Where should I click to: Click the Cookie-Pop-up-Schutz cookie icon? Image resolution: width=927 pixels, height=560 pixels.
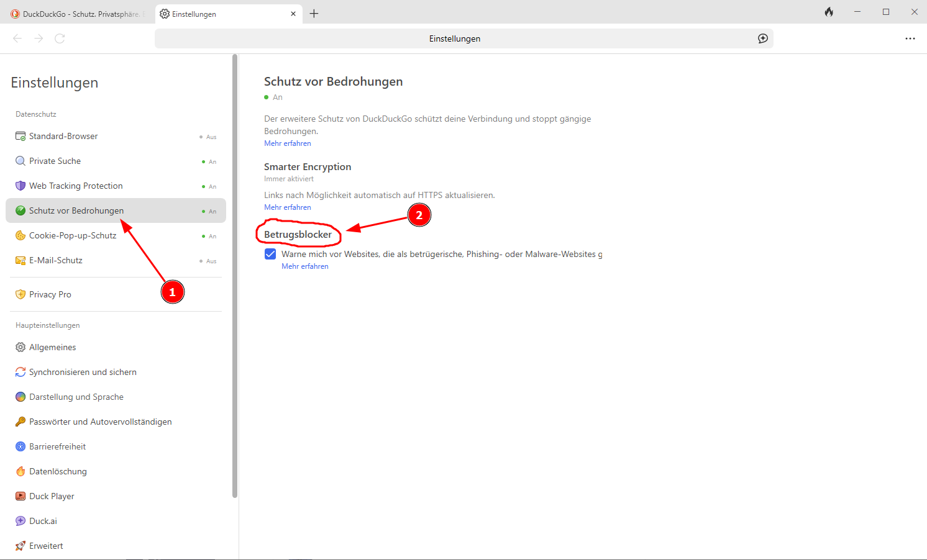point(21,235)
